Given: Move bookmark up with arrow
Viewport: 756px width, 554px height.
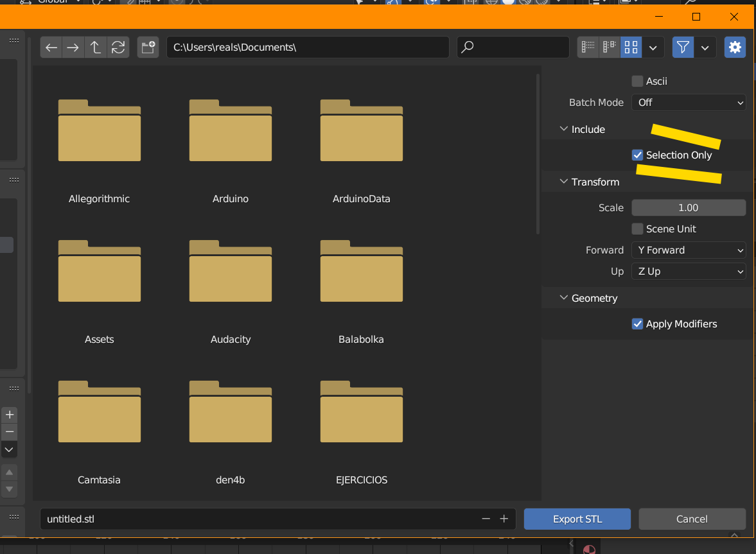Looking at the screenshot, I should pos(9,472).
